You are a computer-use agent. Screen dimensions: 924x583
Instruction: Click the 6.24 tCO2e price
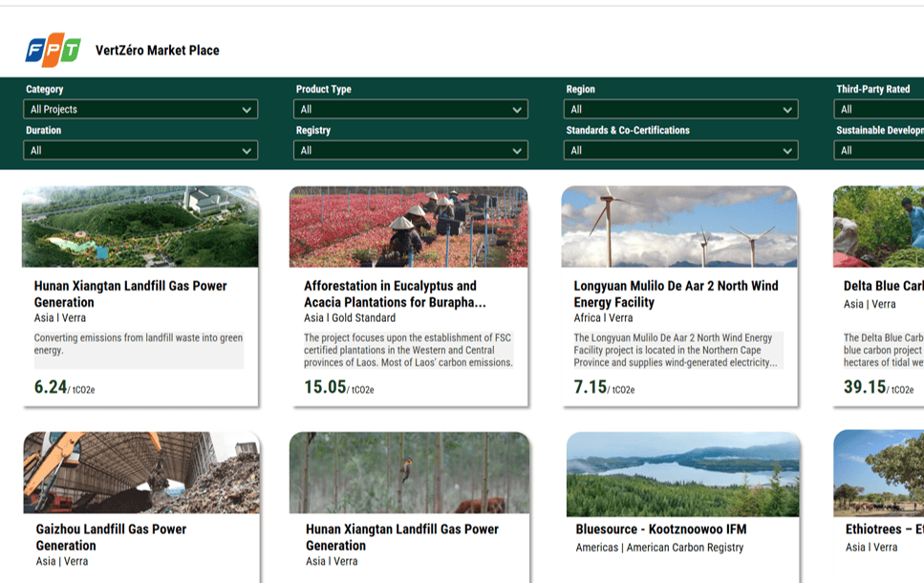coord(51,387)
